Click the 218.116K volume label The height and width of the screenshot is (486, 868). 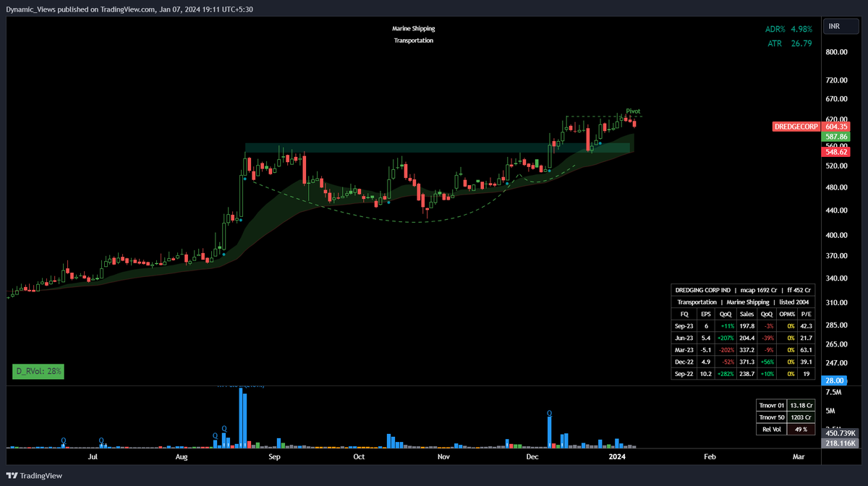(x=840, y=443)
